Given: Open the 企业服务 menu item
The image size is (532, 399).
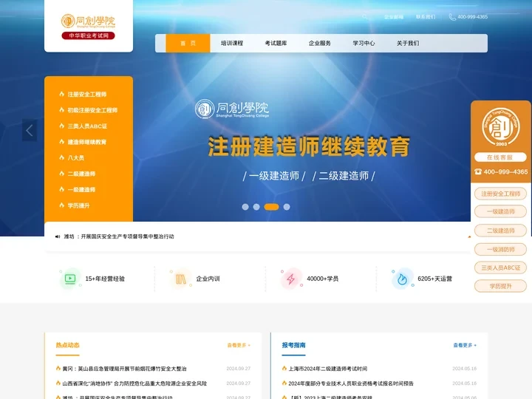Looking at the screenshot, I should coord(320,43).
